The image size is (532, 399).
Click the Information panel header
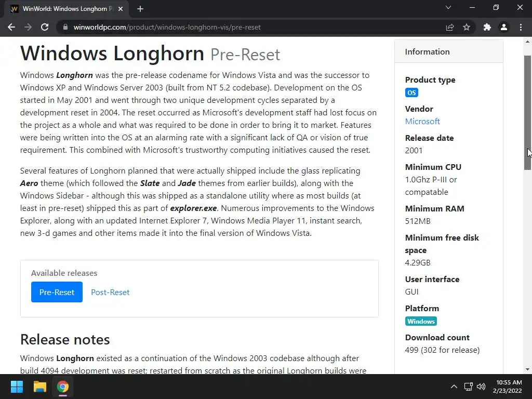(448, 51)
